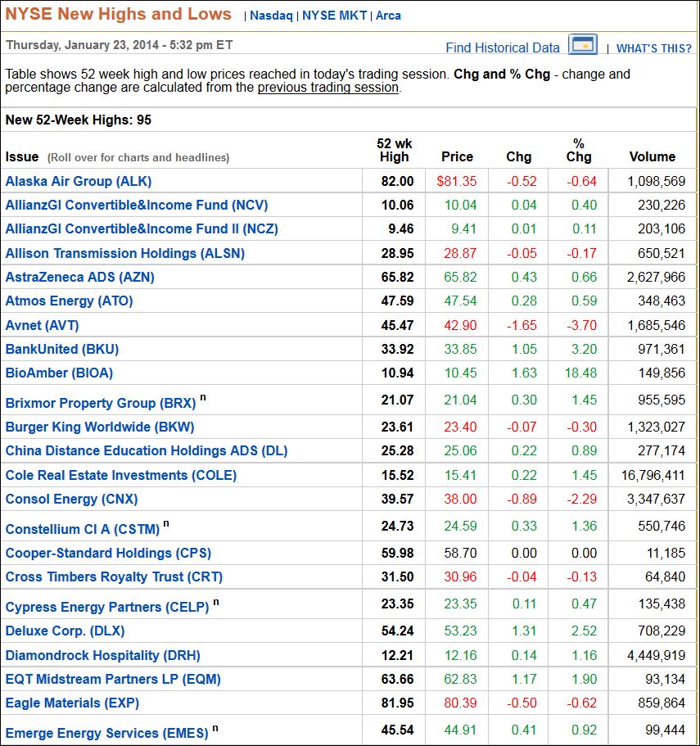This screenshot has width=700, height=746.
Task: Open the historical data calendar icon
Action: coord(583,45)
